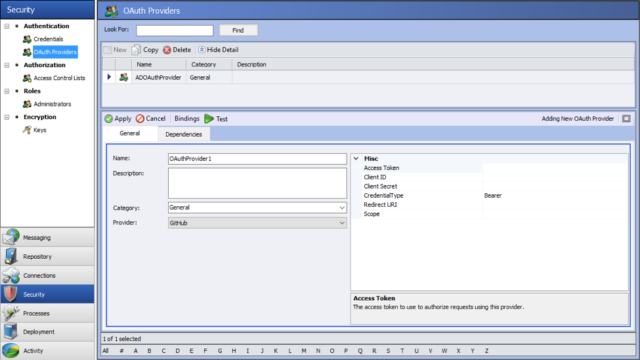The width and height of the screenshot is (640, 360).
Task: Apply the new OAuth provider
Action: pos(118,119)
